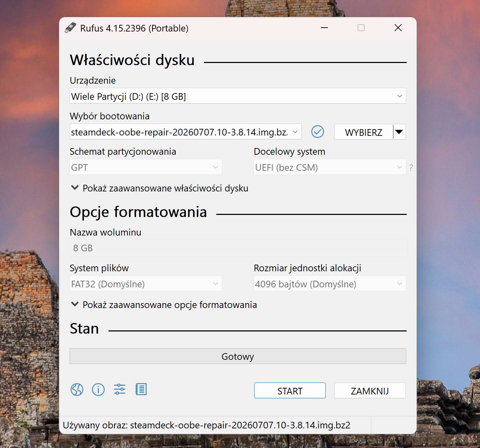This screenshot has height=448, width=480.
Task: Click the Nazwa woluminu text field
Action: tap(238, 248)
